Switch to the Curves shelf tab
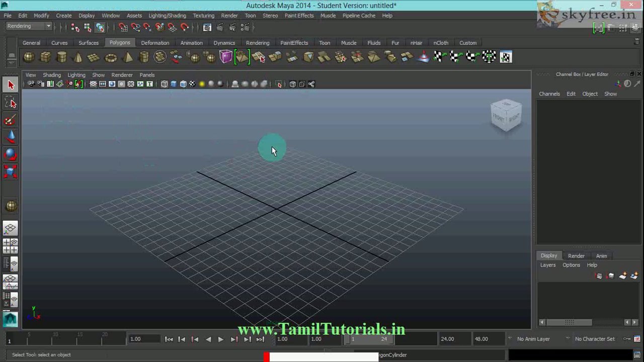 click(59, 43)
